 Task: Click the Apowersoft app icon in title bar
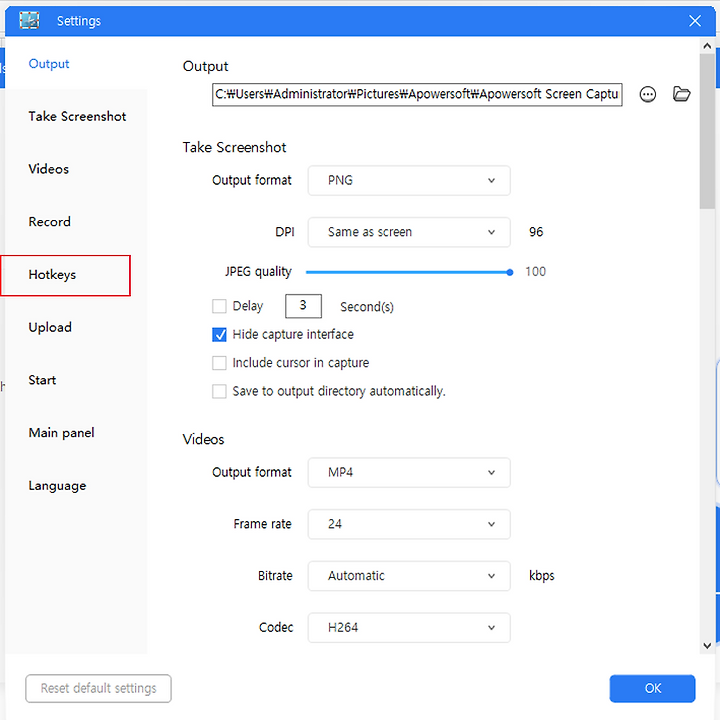29,21
